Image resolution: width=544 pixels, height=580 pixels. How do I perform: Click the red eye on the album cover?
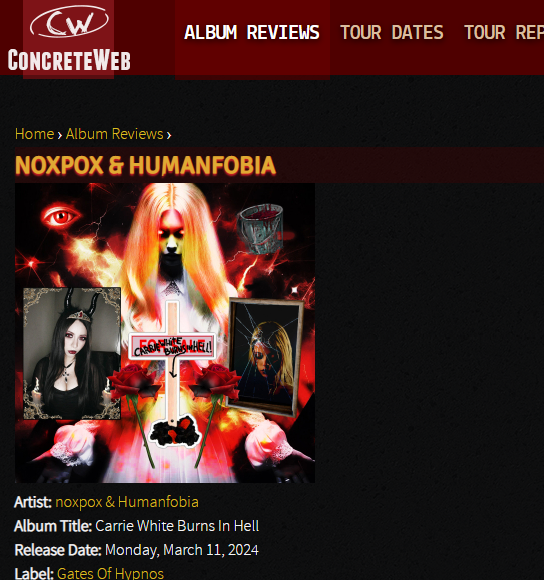61,216
